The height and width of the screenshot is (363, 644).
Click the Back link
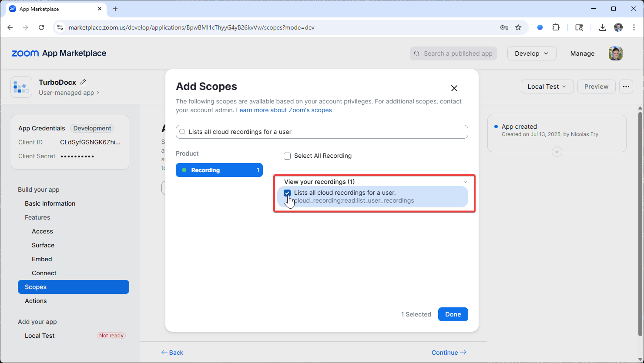pos(172,353)
